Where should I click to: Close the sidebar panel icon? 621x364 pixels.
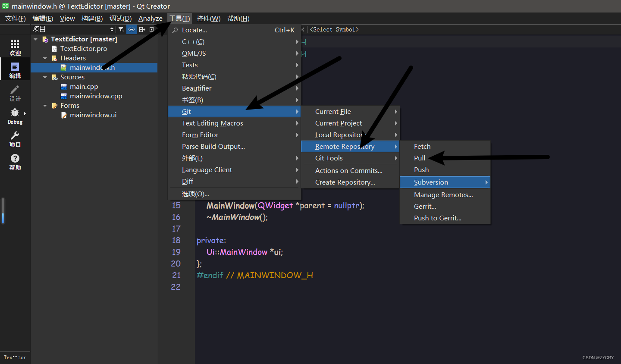(x=151, y=29)
